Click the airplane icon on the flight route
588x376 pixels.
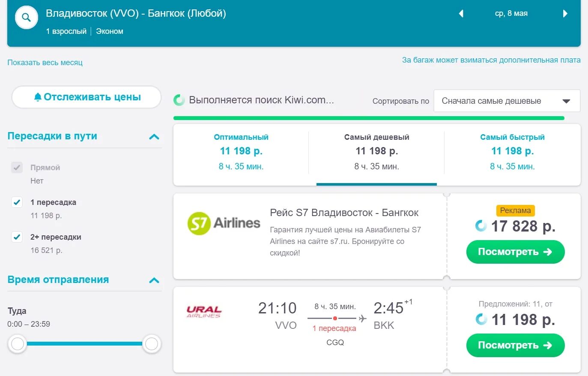363,319
